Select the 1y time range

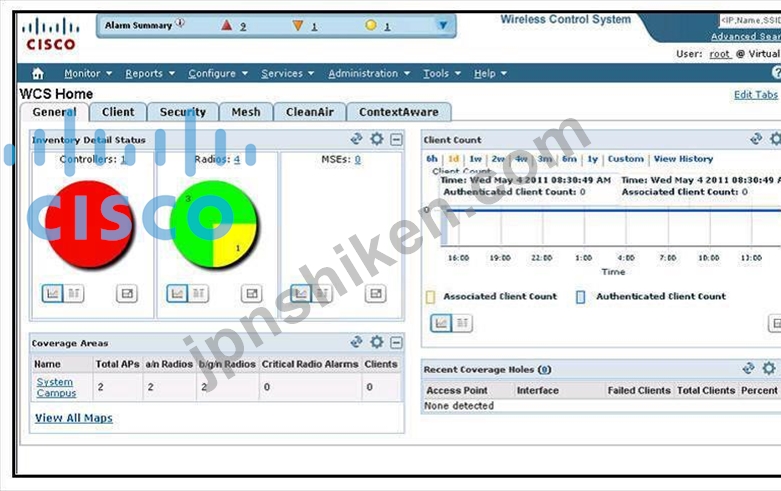(x=592, y=159)
